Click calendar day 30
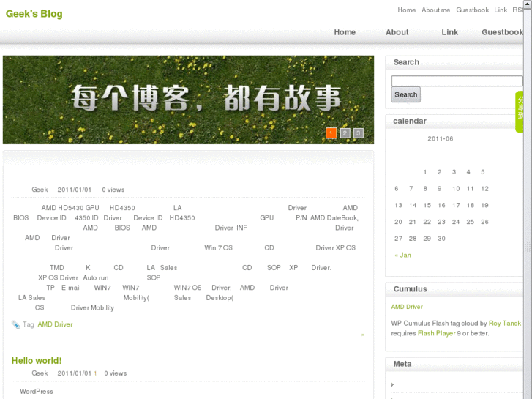Screen dimensions: 532x399 coord(441,239)
